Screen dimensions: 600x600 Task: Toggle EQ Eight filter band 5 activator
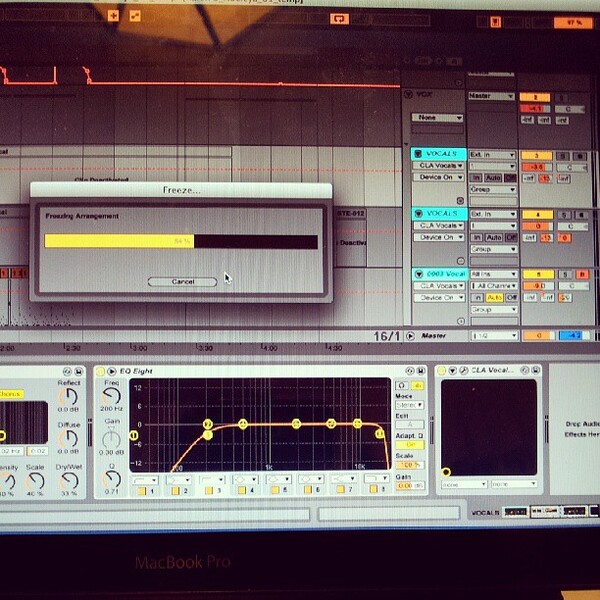click(x=275, y=490)
